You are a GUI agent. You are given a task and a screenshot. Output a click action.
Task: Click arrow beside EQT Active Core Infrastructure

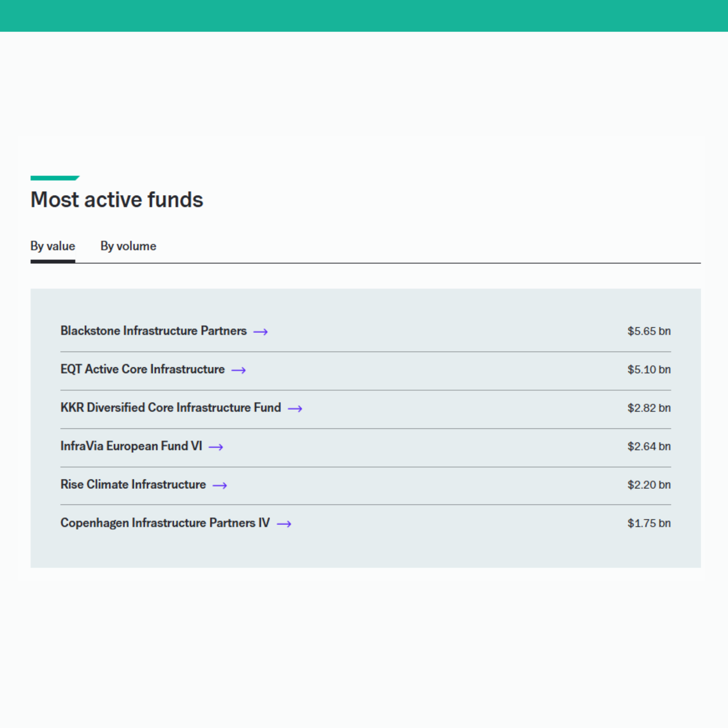(x=238, y=371)
